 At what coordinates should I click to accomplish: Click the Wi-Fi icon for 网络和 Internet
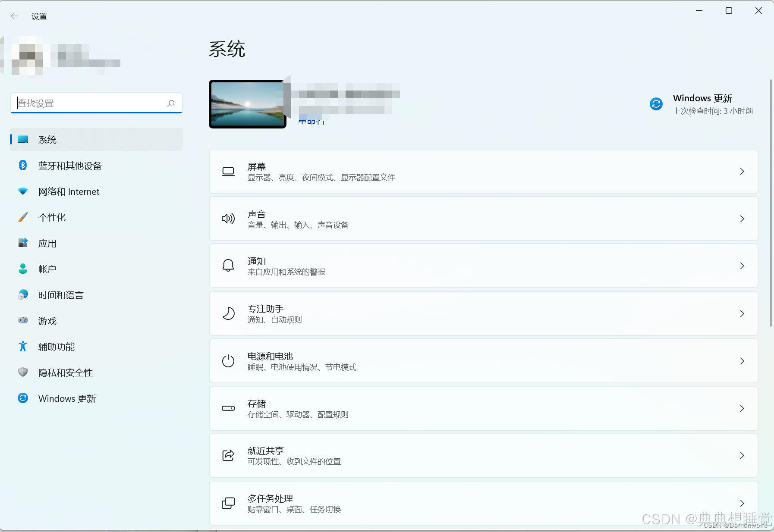click(x=23, y=191)
